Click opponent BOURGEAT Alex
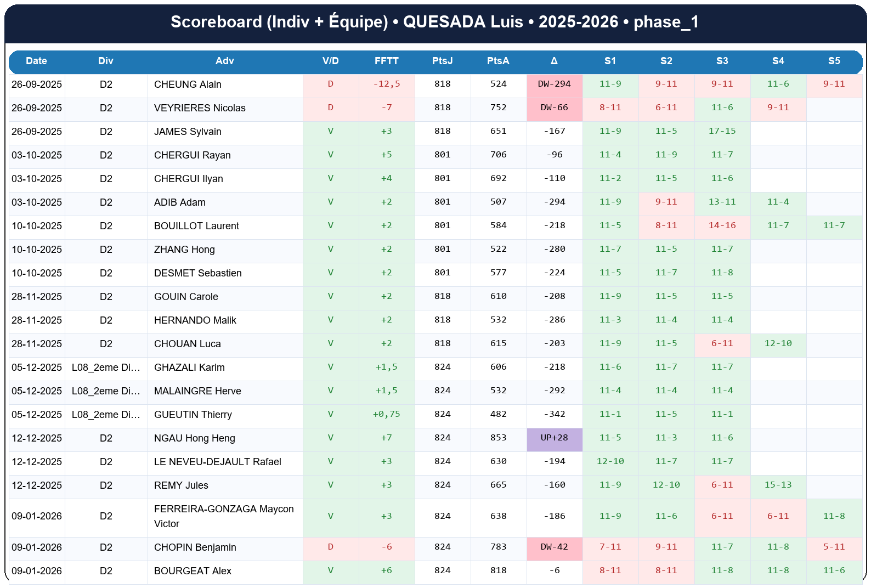 click(193, 571)
